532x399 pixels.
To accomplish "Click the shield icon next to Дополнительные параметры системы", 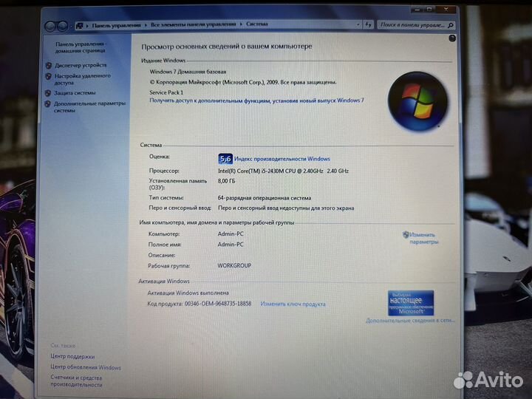I will (47, 104).
